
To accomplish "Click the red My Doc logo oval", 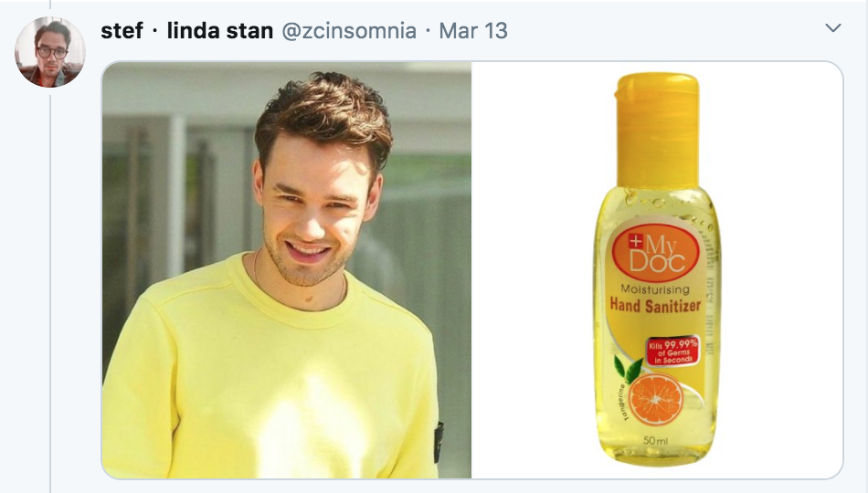I will (656, 253).
